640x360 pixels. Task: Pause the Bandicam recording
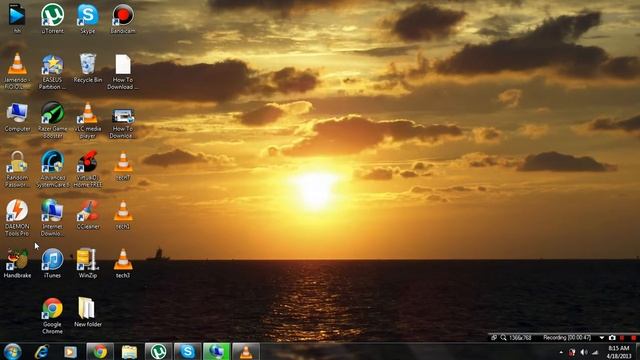click(x=622, y=338)
